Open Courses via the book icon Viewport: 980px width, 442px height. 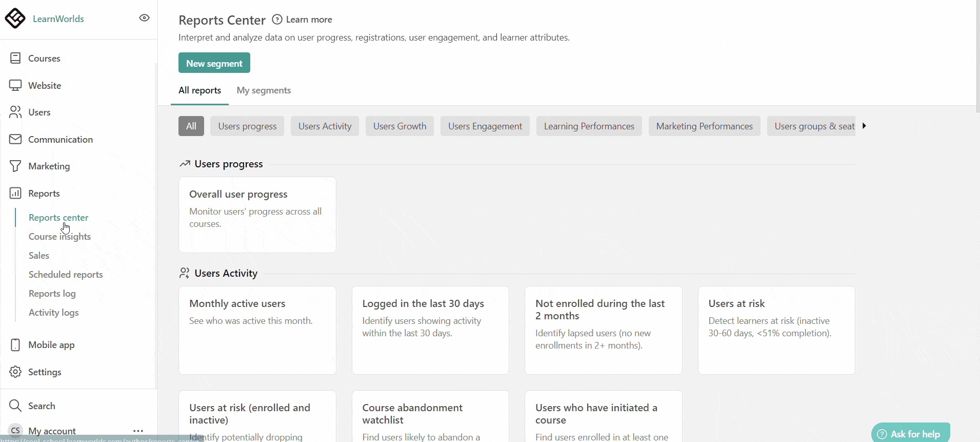(x=15, y=58)
